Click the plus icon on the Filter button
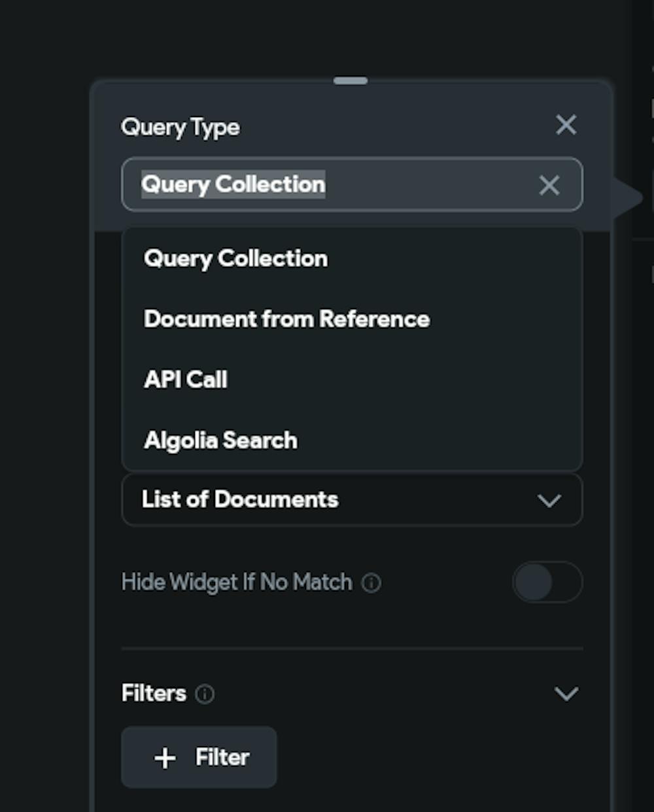Viewport: 654px width, 812px height. pos(165,758)
